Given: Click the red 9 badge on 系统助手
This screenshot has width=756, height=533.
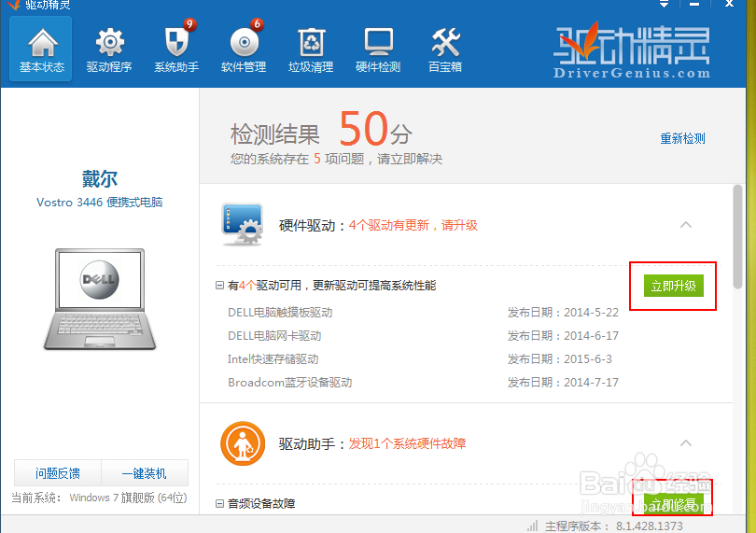Looking at the screenshot, I should coord(189,24).
